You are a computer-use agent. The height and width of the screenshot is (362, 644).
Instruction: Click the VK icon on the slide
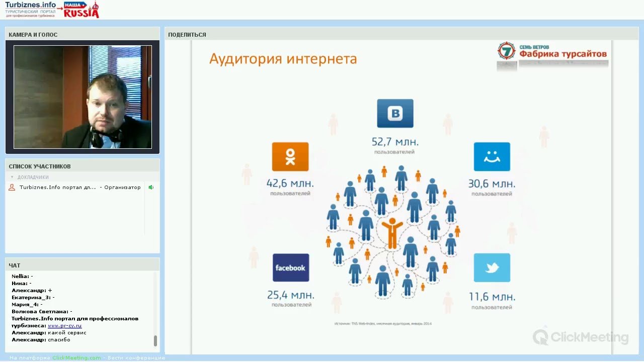395,113
